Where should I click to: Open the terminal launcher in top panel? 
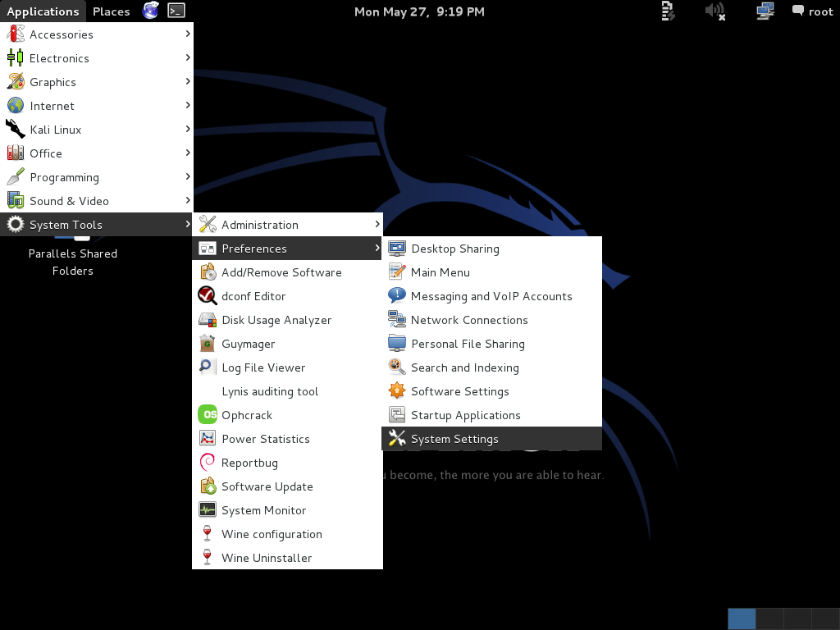coord(176,11)
